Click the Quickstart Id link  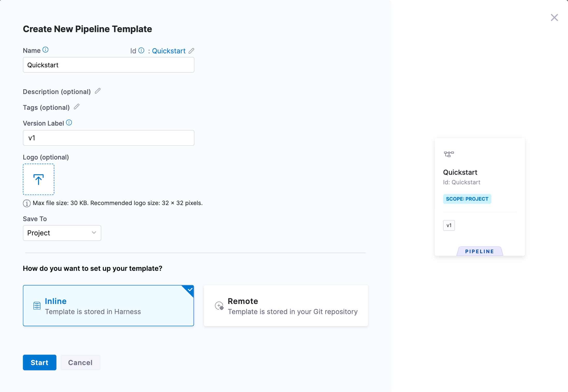click(x=169, y=51)
